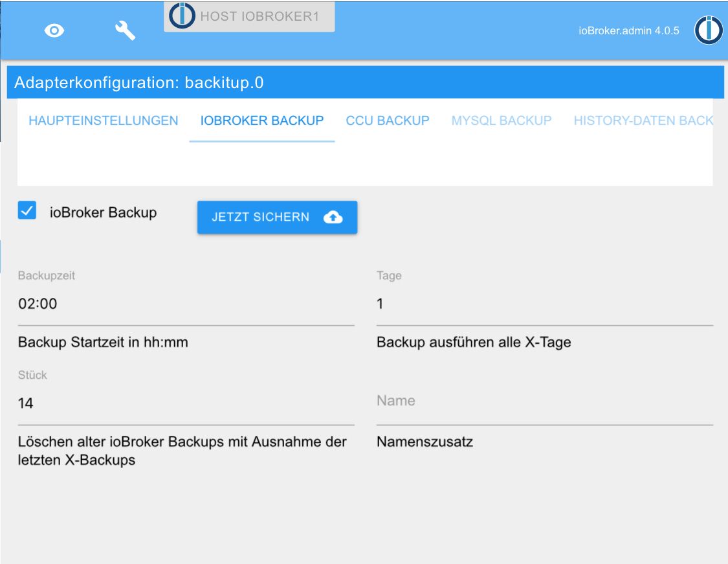The height and width of the screenshot is (564, 728).
Task: Click the Backup ausführen alle X-Tage label
Action: coord(474,343)
